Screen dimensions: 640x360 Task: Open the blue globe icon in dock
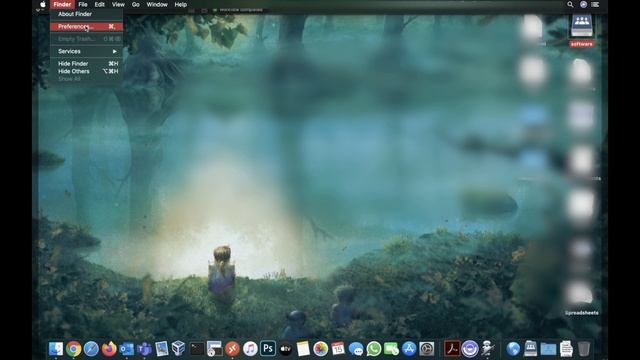pos(513,349)
